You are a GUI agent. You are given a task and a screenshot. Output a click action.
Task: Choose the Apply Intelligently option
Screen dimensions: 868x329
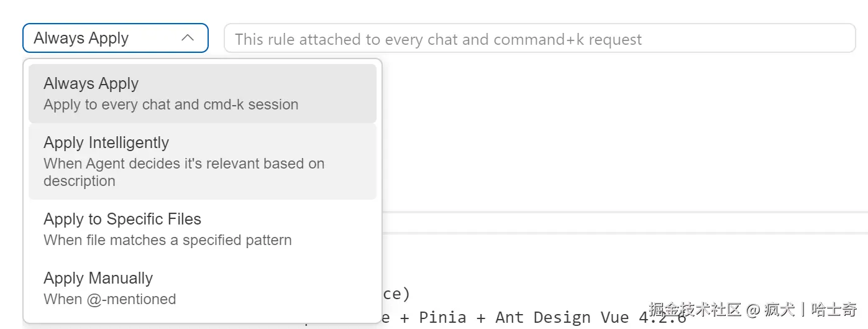(x=106, y=143)
